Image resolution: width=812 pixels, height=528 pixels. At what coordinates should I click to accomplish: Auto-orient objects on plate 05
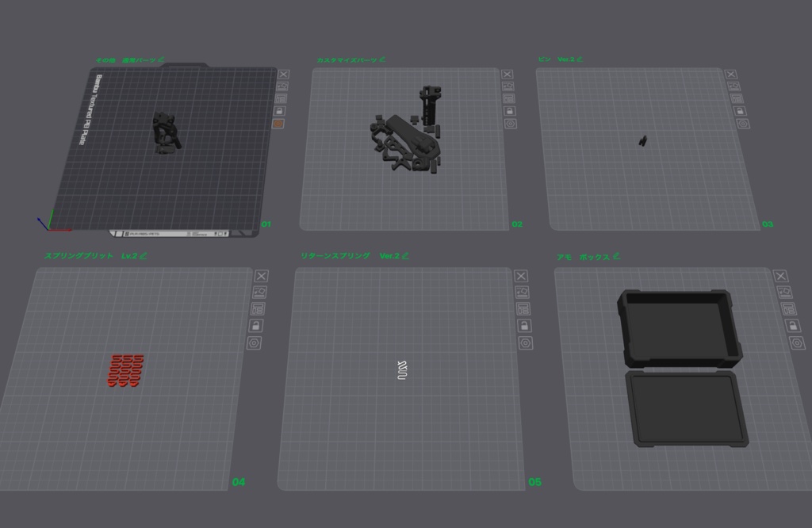522,292
